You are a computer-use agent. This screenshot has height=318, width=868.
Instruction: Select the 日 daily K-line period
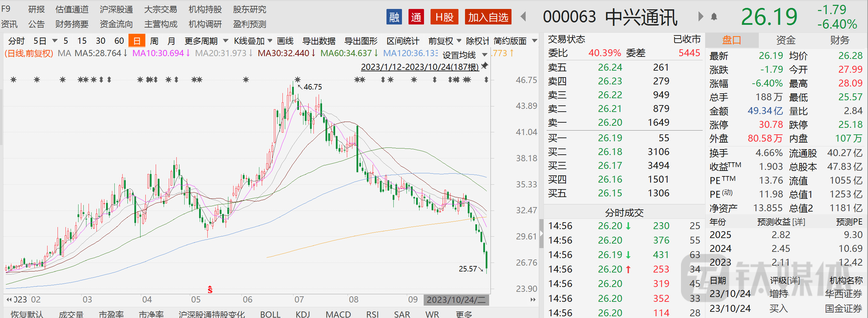tap(137, 41)
